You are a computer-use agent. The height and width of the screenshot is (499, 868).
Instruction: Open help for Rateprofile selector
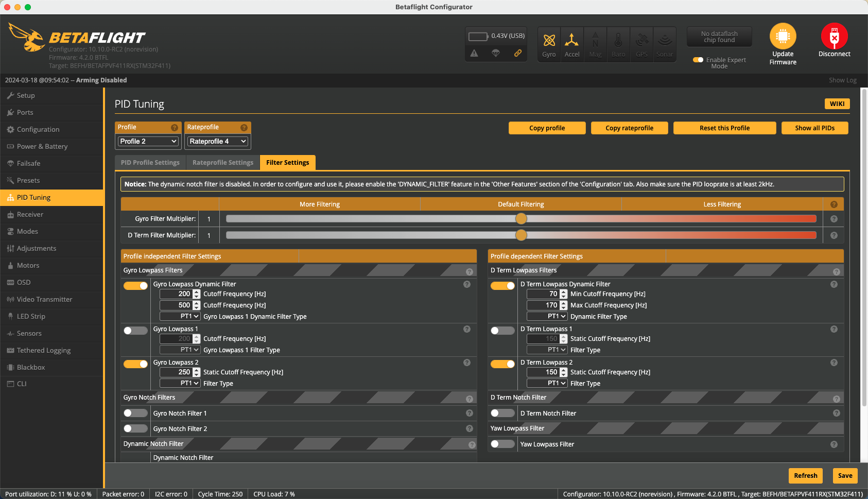tap(244, 128)
